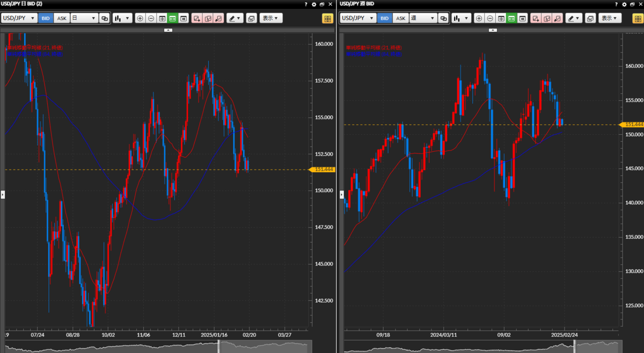Open 表示 menu in daily chart

271,18
